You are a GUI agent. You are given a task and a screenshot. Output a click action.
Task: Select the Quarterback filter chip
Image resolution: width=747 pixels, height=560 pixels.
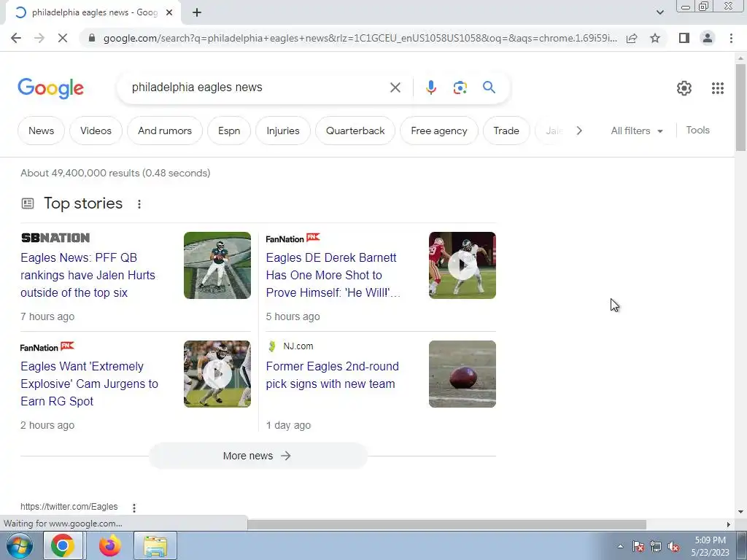point(355,131)
